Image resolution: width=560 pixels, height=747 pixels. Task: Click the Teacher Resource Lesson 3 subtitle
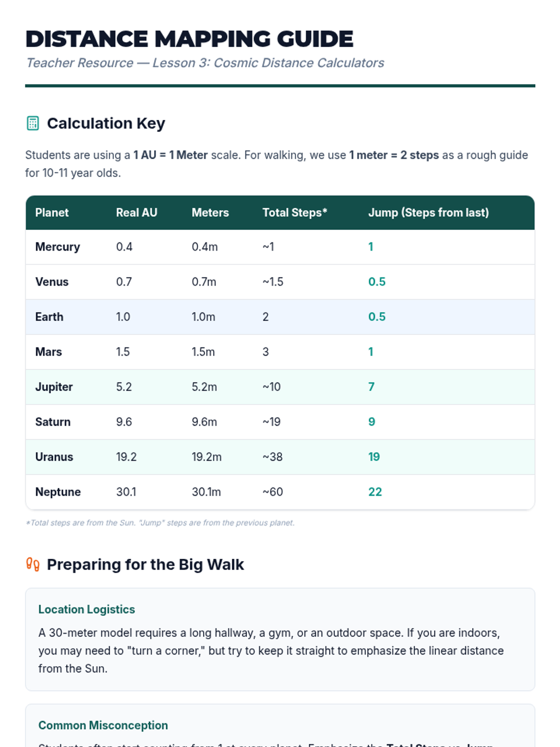205,63
